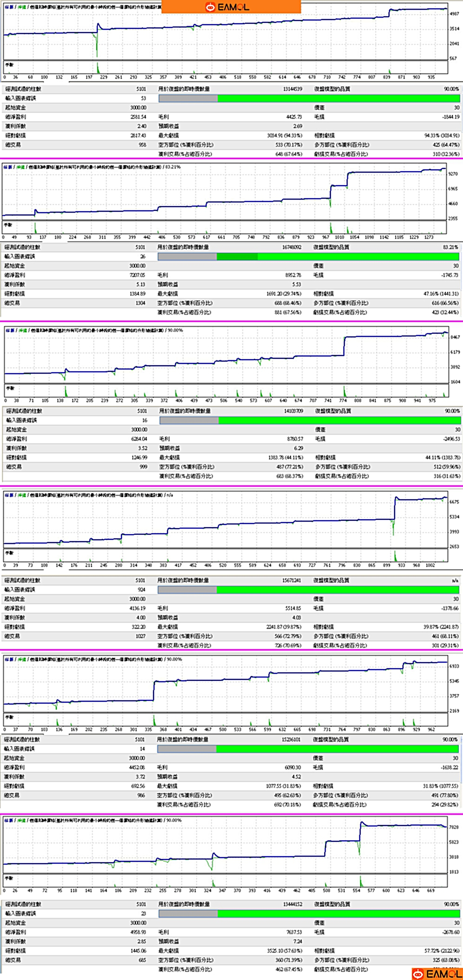Click the total trades count 1304
463x980 pixels.
point(140,303)
